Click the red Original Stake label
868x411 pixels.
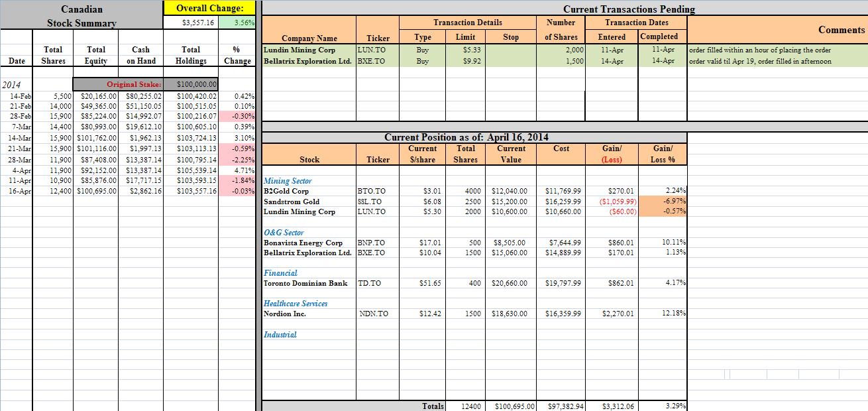click(x=133, y=84)
